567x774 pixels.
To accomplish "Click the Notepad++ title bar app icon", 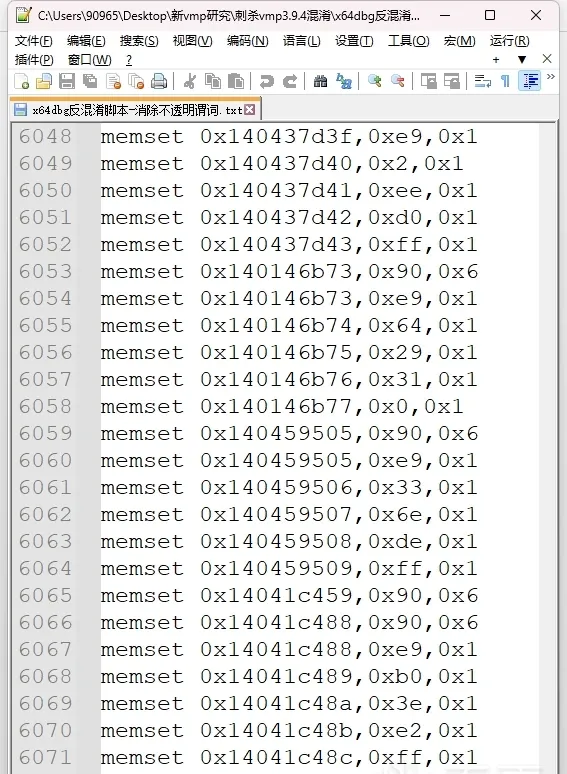I will click(23, 15).
